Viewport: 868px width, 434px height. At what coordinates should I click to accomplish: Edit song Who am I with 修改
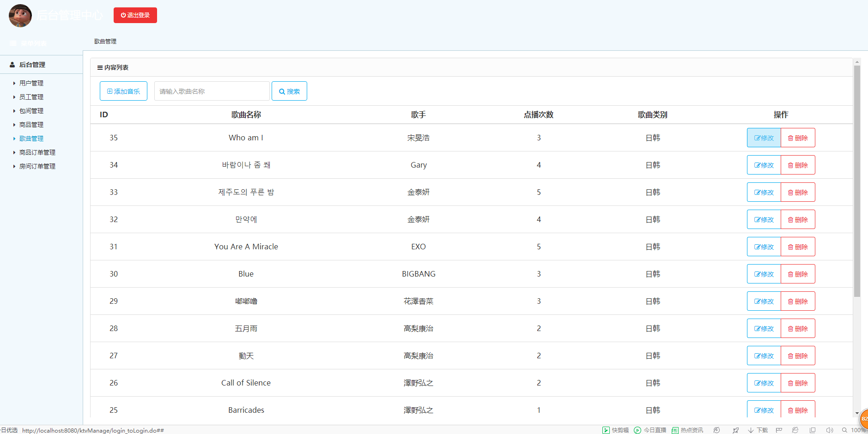tap(764, 138)
